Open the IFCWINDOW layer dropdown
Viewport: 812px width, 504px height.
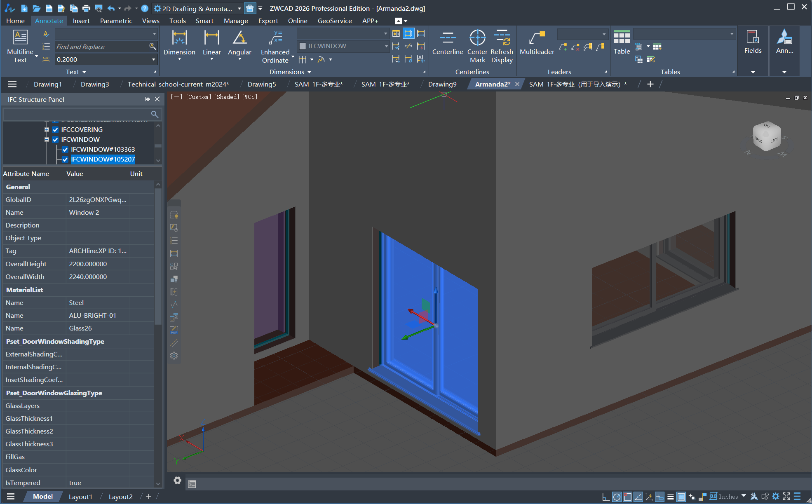tap(386, 46)
